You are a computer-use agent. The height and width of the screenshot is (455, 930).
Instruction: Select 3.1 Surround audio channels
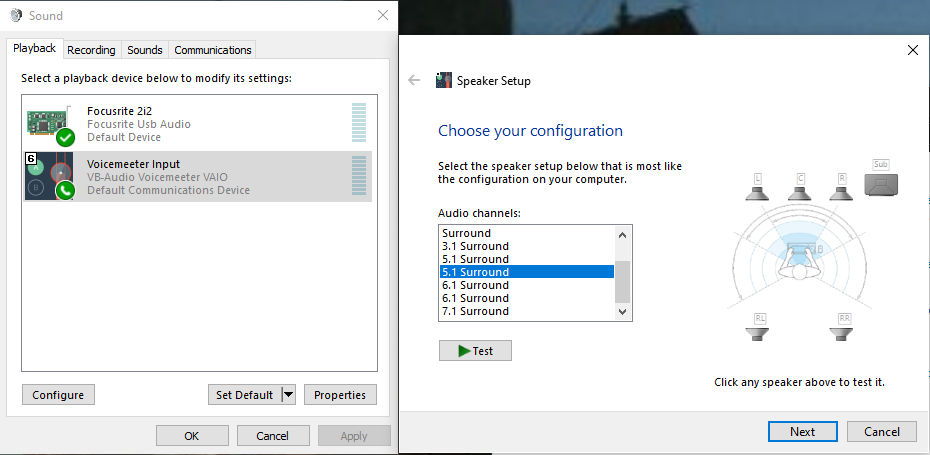click(x=527, y=246)
